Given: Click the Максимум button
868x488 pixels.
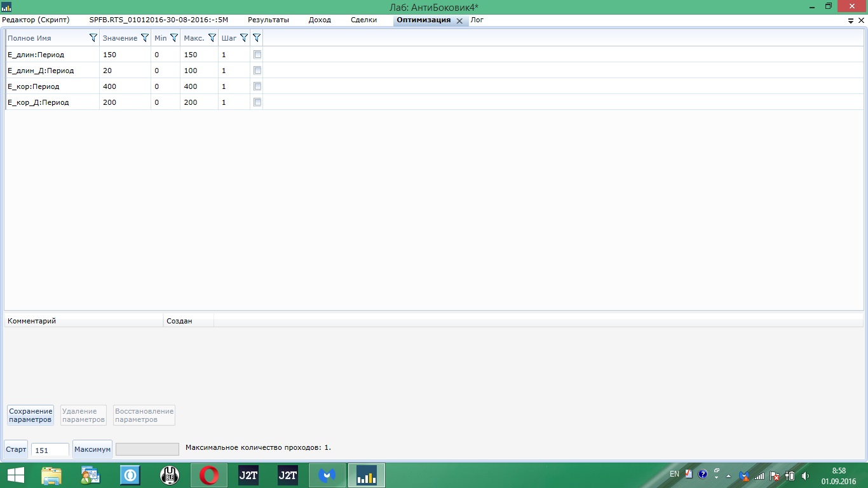Looking at the screenshot, I should [x=92, y=449].
